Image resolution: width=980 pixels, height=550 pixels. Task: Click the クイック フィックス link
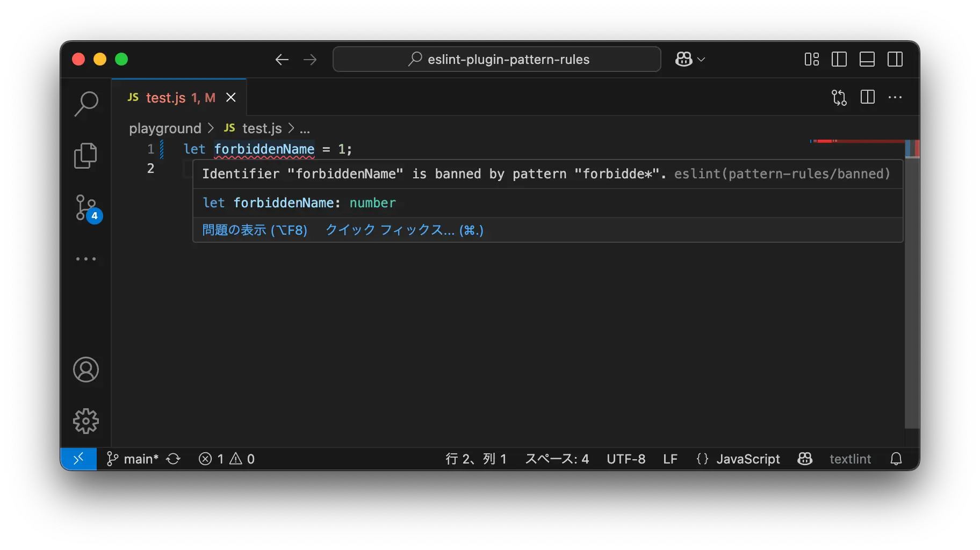(405, 230)
